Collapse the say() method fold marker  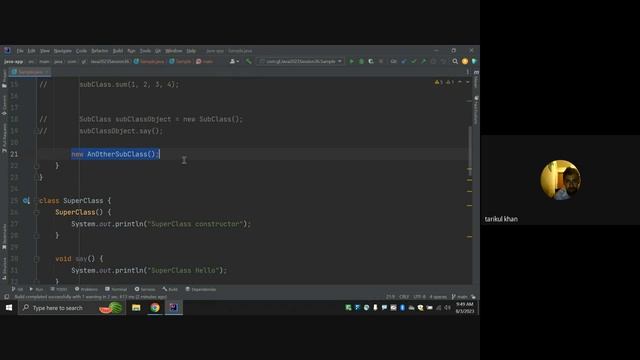tap(36, 259)
